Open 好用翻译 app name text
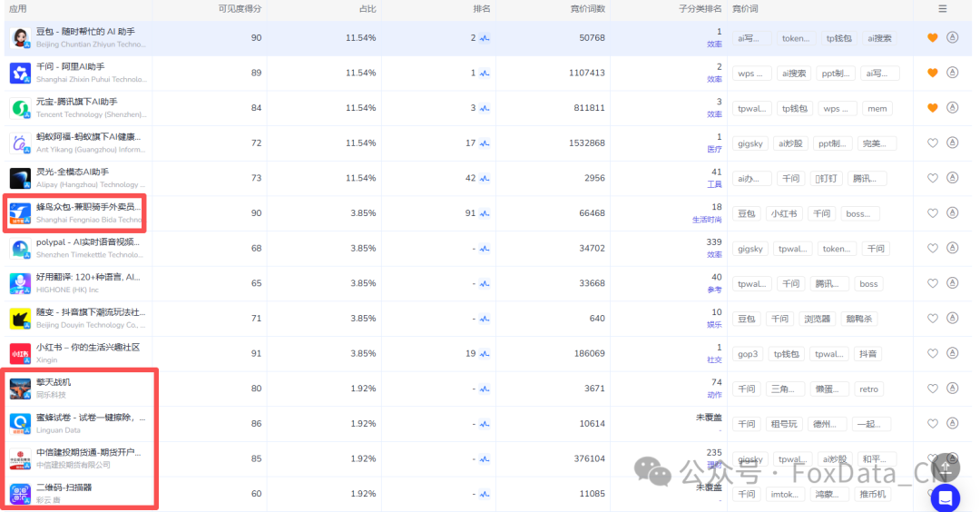 click(88, 277)
